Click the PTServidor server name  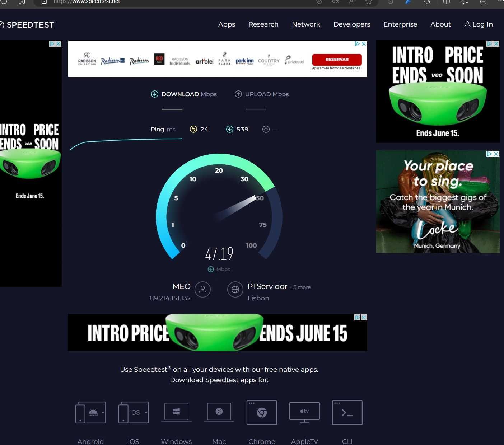coord(267,286)
